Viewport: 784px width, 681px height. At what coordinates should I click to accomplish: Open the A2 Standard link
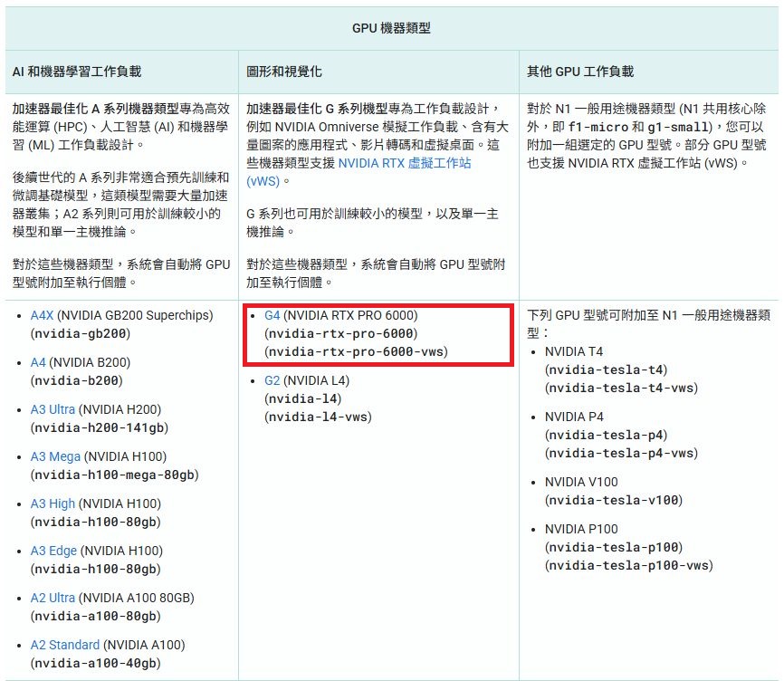(65, 645)
